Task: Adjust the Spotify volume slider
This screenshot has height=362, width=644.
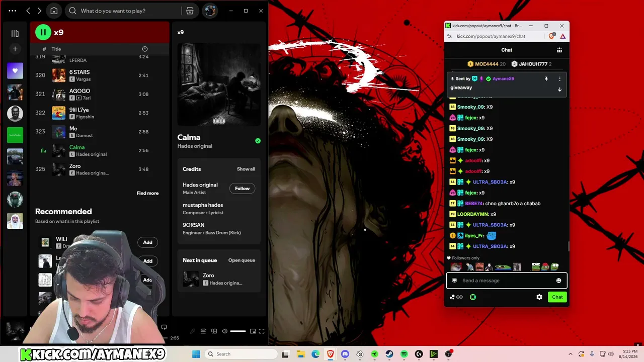Action: coord(238,331)
